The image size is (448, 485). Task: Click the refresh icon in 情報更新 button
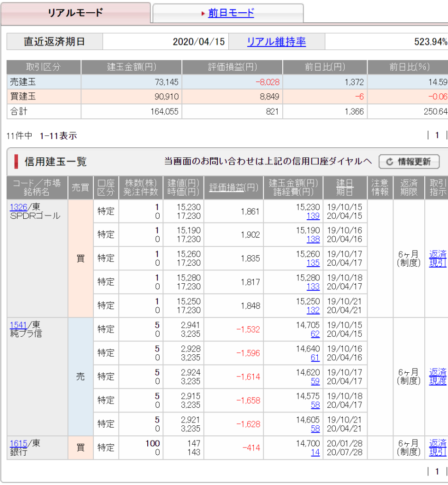[x=390, y=162]
